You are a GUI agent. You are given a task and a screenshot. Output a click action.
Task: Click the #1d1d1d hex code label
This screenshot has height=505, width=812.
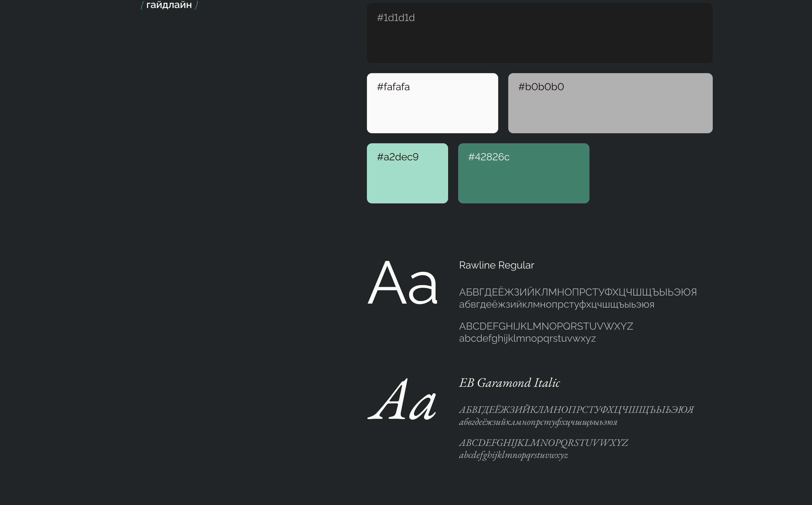pyautogui.click(x=396, y=18)
